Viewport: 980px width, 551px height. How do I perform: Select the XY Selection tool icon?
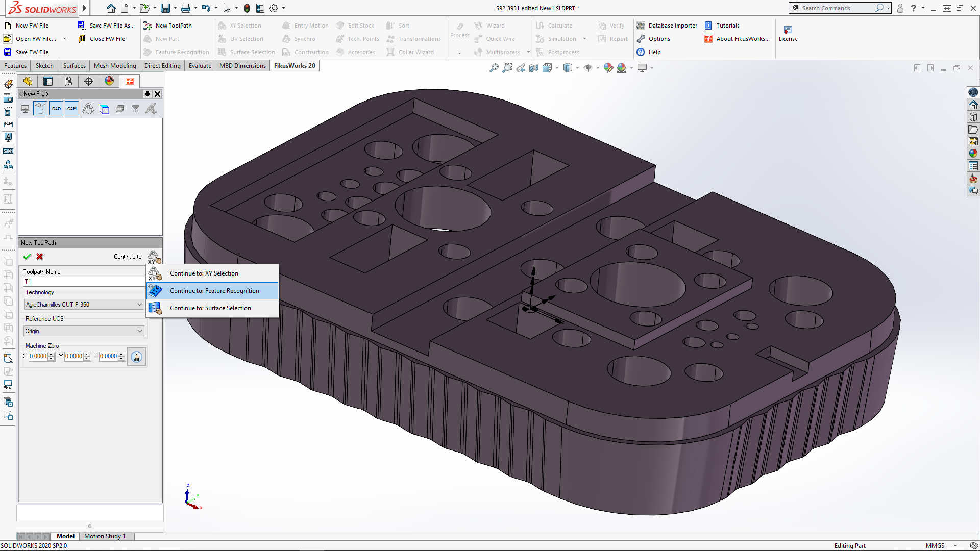(156, 273)
